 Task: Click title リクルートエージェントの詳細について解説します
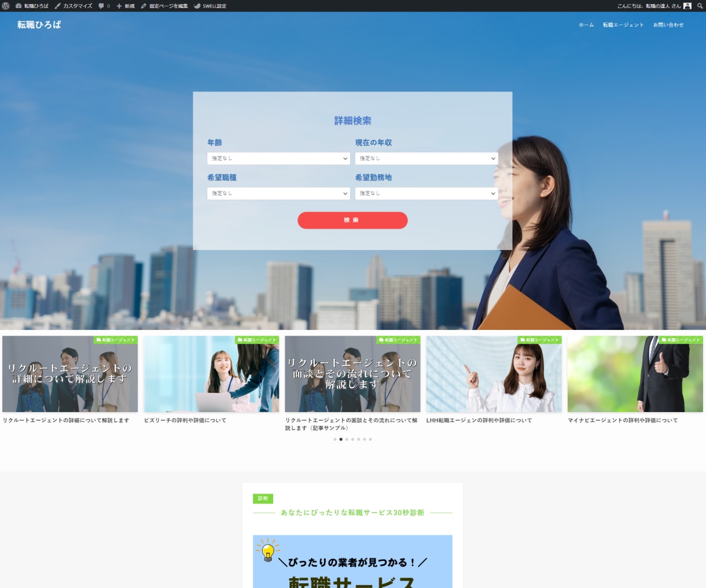click(66, 420)
